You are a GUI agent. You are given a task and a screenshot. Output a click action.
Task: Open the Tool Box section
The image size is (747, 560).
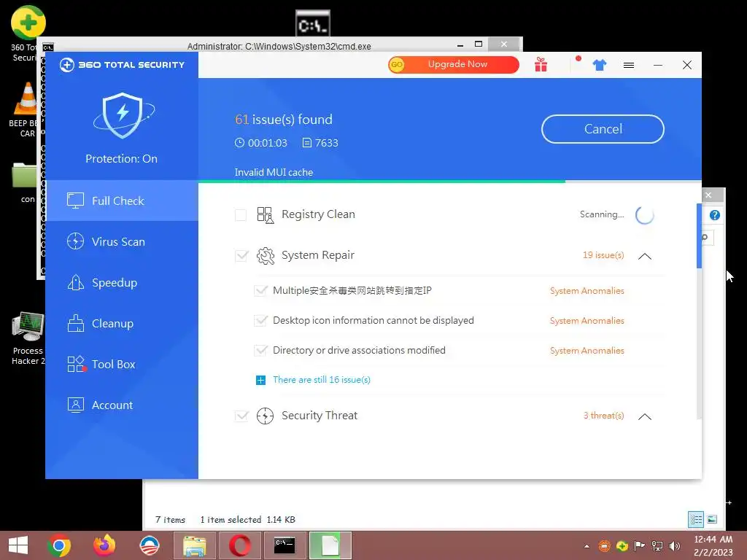click(x=122, y=365)
